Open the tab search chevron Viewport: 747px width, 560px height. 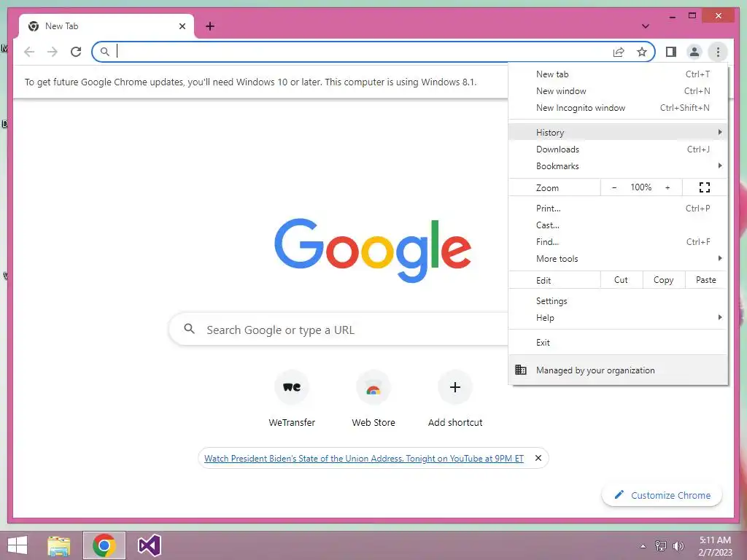[x=645, y=26]
